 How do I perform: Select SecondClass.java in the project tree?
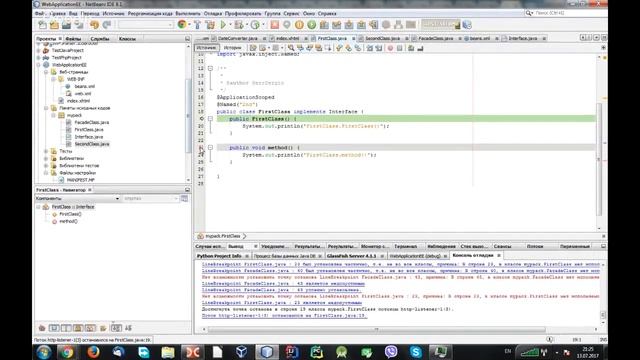pos(92,144)
